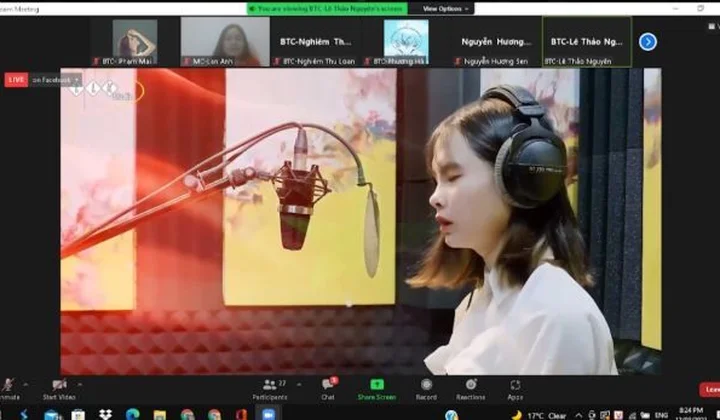The width and height of the screenshot is (720, 420).
Task: Select Nguyễn Hương Sen participant tile
Action: 496,42
